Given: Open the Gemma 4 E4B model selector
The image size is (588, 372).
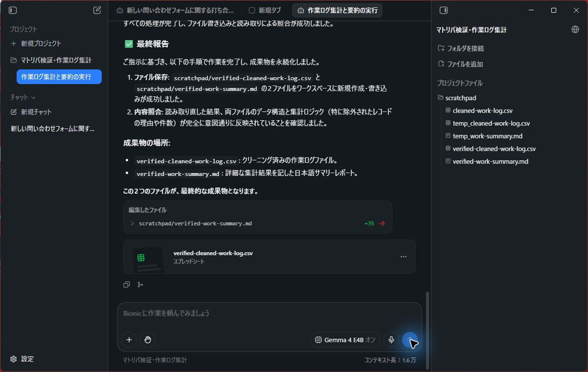Looking at the screenshot, I should [x=345, y=340].
